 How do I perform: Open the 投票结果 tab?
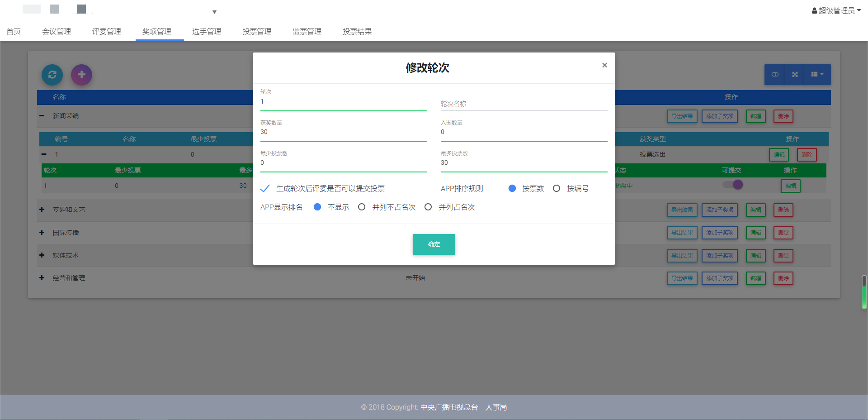[x=357, y=32]
